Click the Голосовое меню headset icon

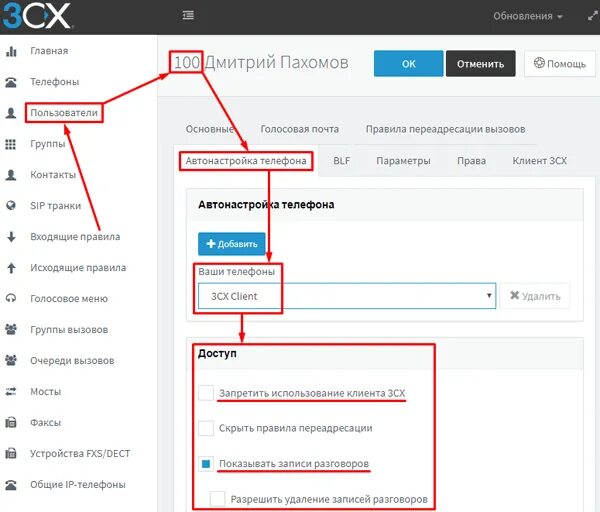11,298
